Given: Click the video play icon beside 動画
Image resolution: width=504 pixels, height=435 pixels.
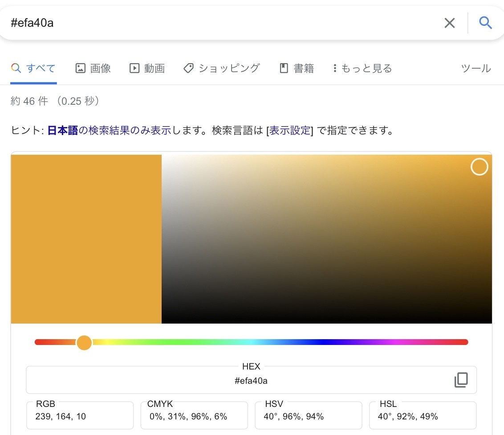Looking at the screenshot, I should coord(134,68).
